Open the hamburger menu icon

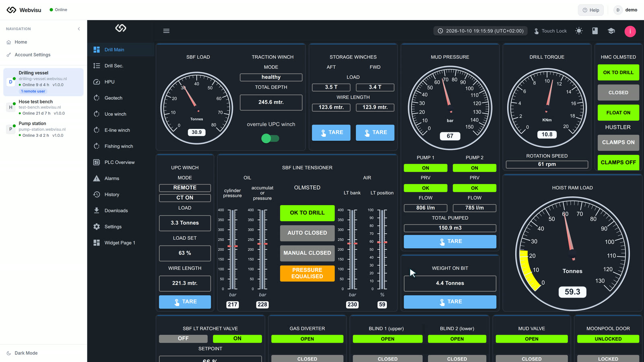[166, 31]
